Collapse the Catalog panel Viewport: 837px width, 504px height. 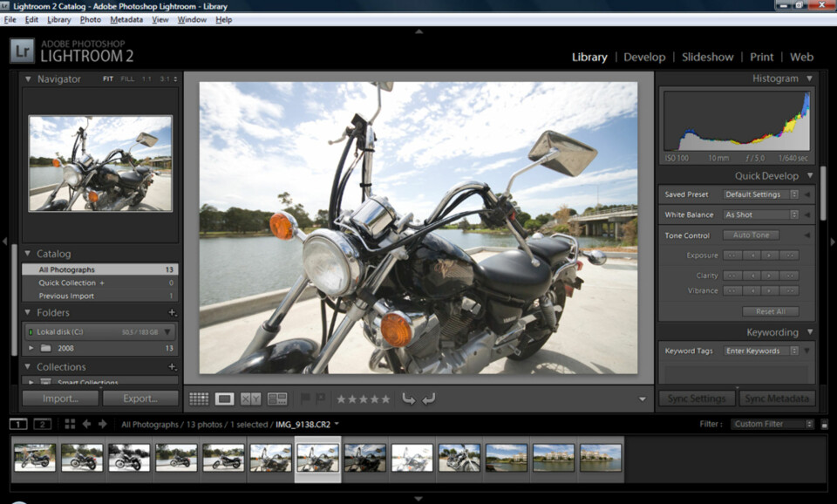(28, 254)
